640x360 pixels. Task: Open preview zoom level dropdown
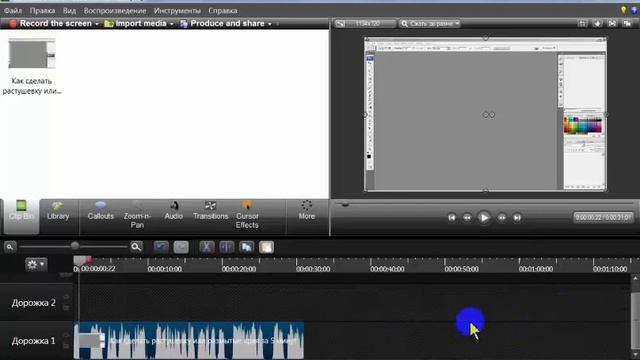[x=429, y=24]
